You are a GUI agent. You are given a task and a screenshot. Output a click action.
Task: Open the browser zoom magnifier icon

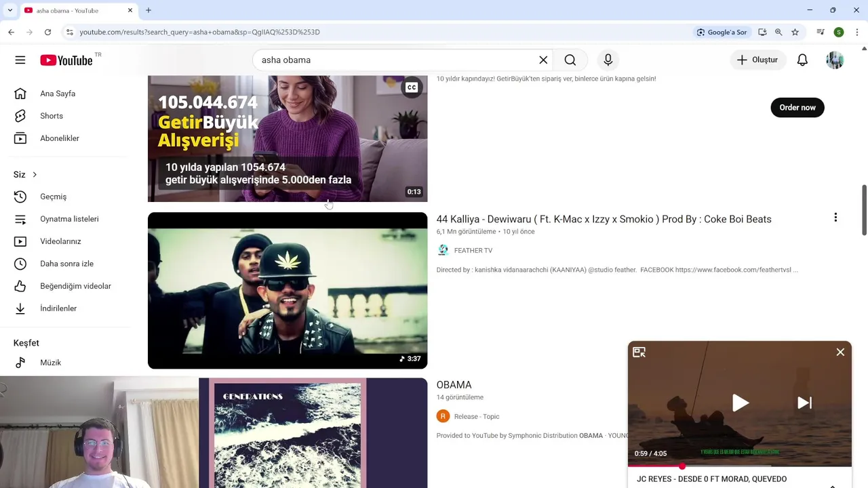[778, 32]
